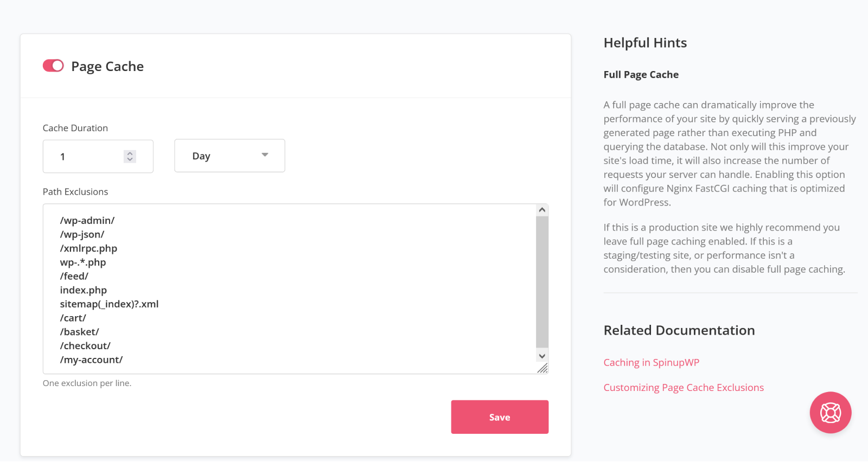Click the sitemap(_index)?.xml exclusion line
This screenshot has width=868, height=462.
pyautogui.click(x=109, y=304)
